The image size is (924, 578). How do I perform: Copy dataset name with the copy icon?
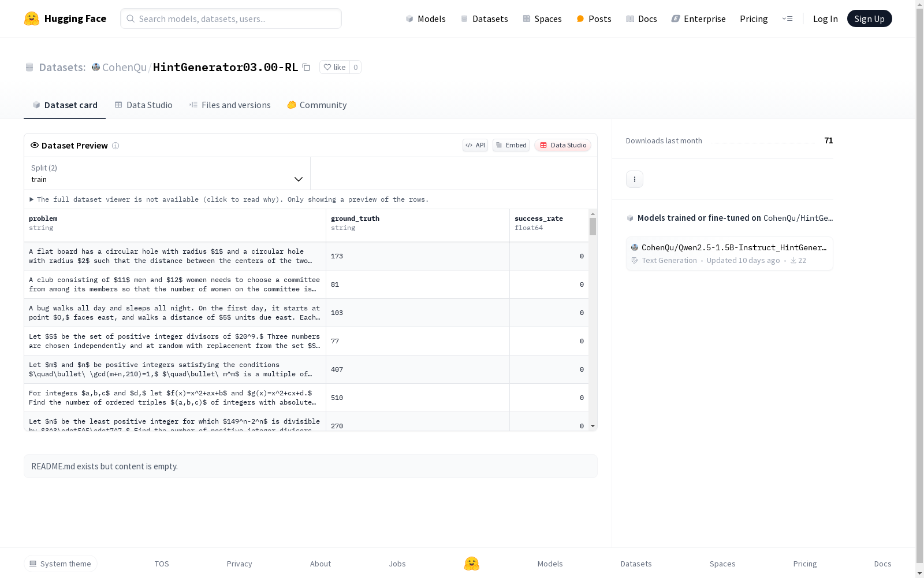click(307, 67)
